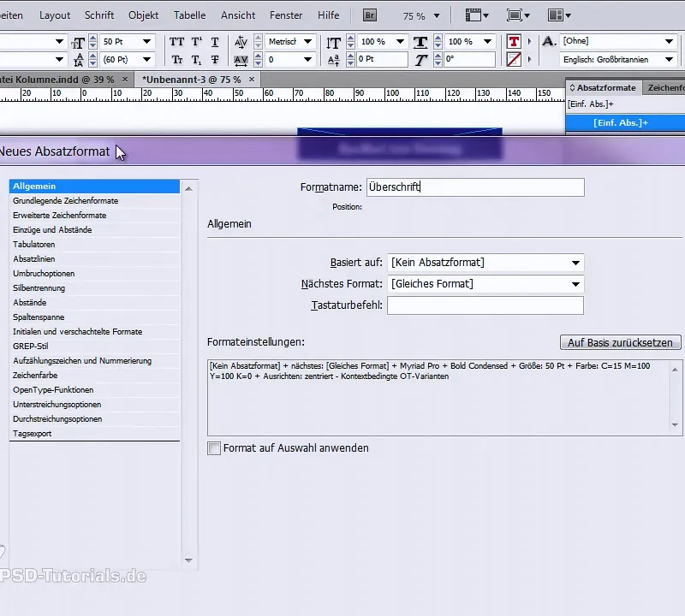685x616 pixels.
Task: Click the Small Caps (Tr) icon
Action: (x=177, y=59)
